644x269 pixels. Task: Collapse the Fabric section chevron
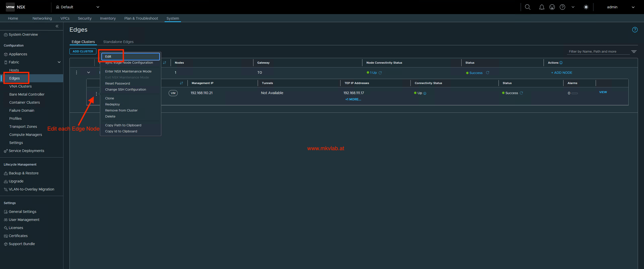pyautogui.click(x=59, y=62)
